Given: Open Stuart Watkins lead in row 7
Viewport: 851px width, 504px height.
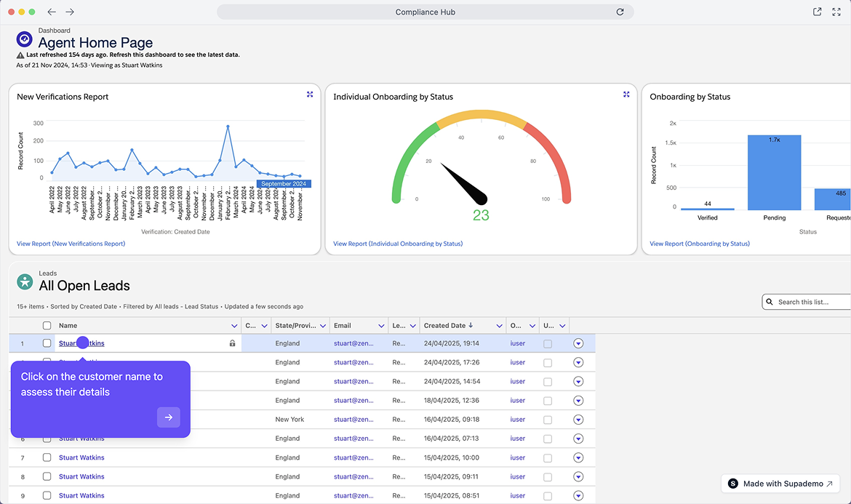Looking at the screenshot, I should (x=81, y=457).
